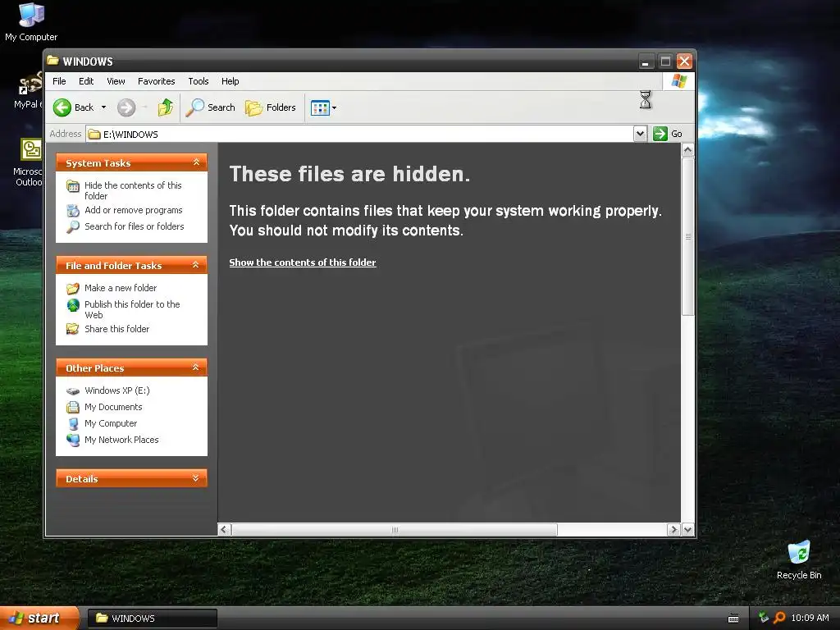Open My Computer desktop icon
The image size is (840, 630).
pos(31,22)
